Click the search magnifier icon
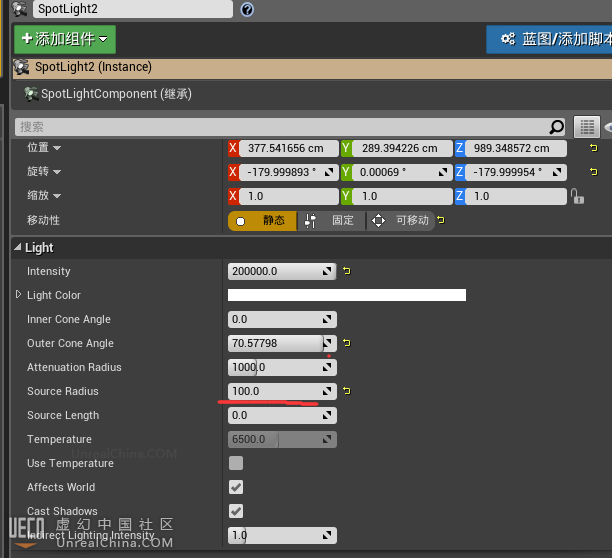 [x=557, y=127]
